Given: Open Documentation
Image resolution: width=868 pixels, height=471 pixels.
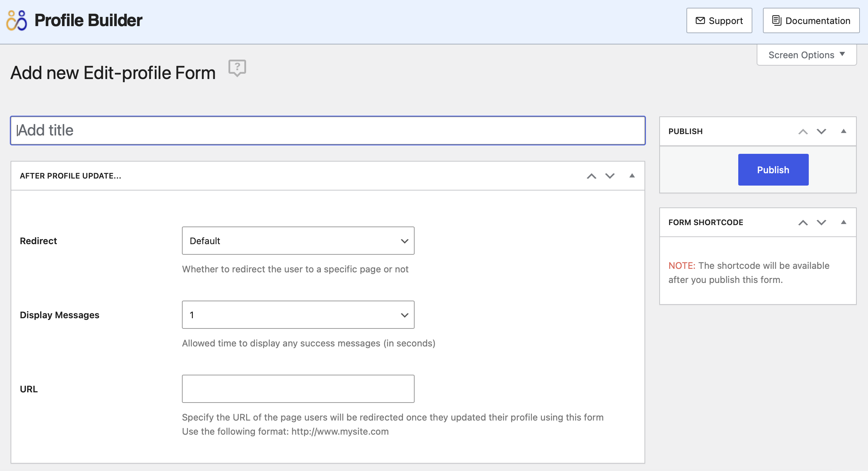Looking at the screenshot, I should coord(811,20).
